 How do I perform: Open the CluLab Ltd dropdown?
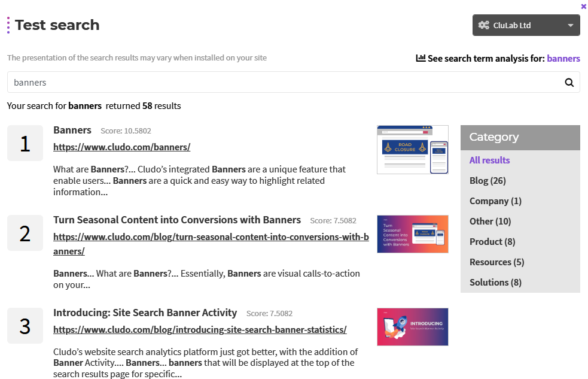(x=526, y=25)
